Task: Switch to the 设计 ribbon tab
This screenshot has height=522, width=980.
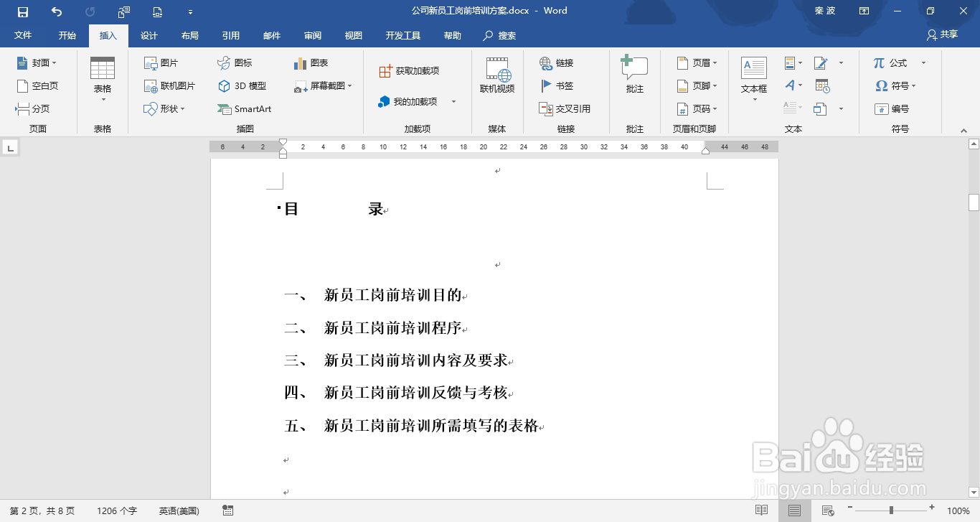Action: [x=148, y=34]
